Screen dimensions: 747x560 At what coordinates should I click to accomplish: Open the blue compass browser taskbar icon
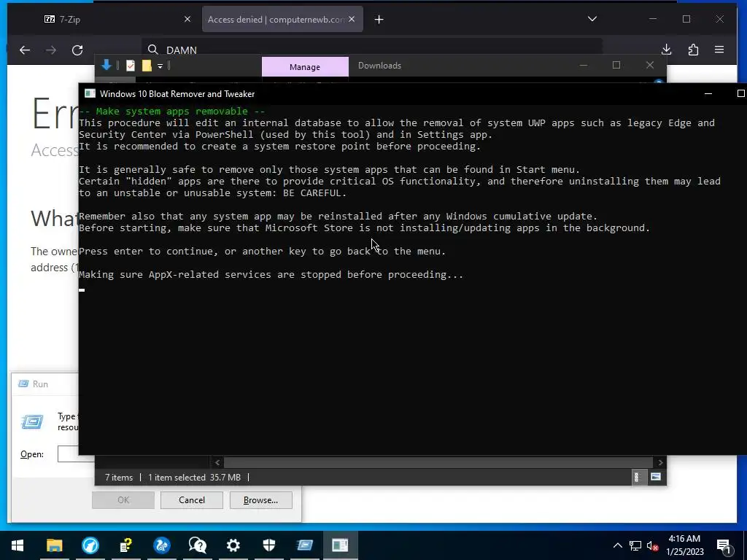click(90, 545)
